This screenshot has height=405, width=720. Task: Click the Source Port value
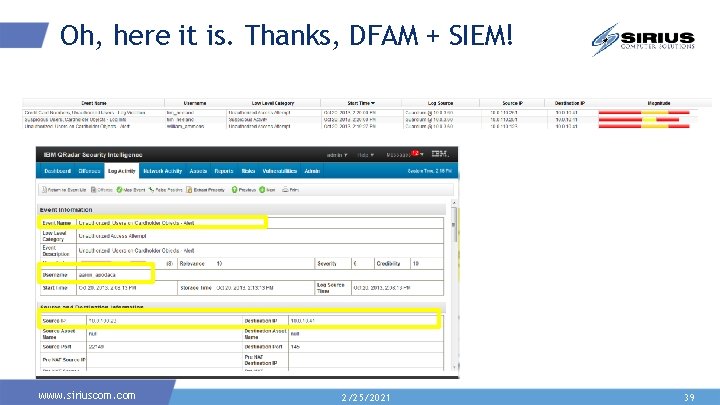click(96, 347)
